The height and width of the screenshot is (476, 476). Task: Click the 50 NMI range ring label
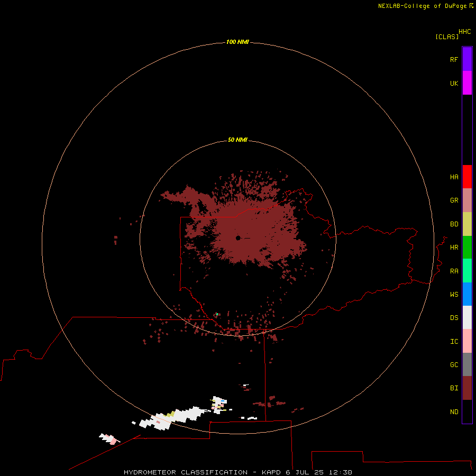[237, 140]
